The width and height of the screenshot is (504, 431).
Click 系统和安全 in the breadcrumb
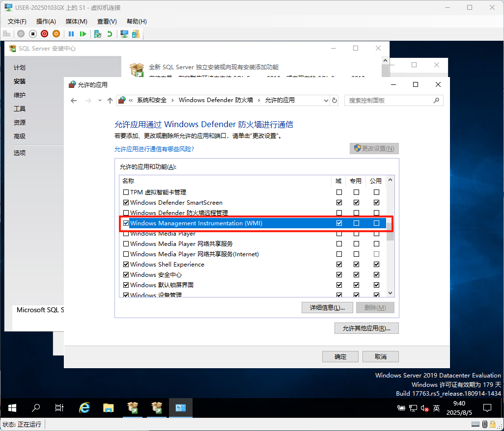(x=152, y=100)
